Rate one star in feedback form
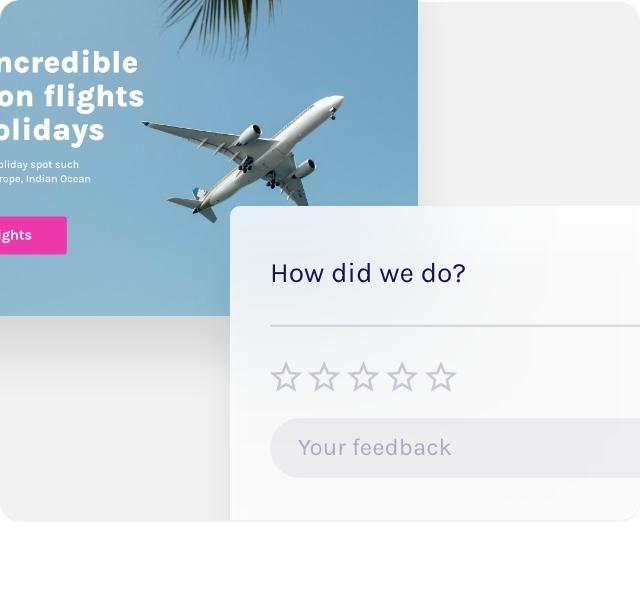The width and height of the screenshot is (640, 602). click(x=286, y=377)
